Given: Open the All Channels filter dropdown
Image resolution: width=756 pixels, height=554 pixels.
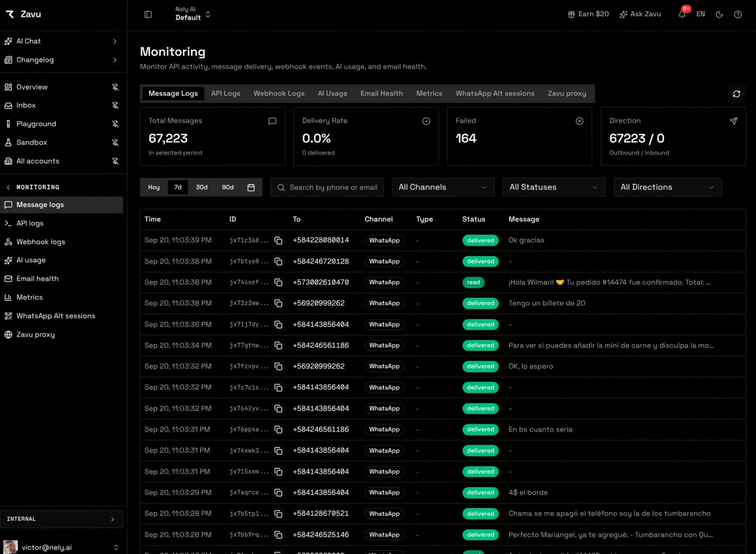Looking at the screenshot, I should (443, 187).
